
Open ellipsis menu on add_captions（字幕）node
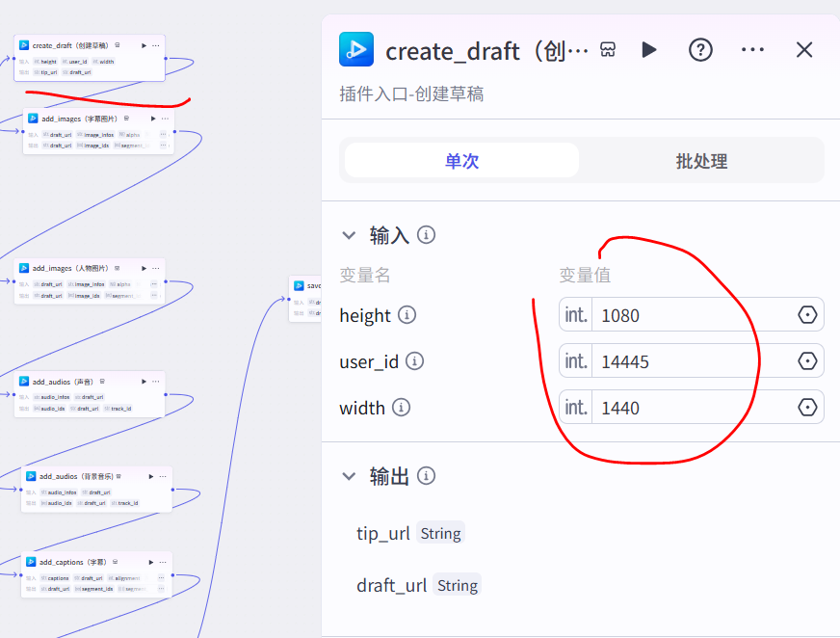[x=163, y=562]
